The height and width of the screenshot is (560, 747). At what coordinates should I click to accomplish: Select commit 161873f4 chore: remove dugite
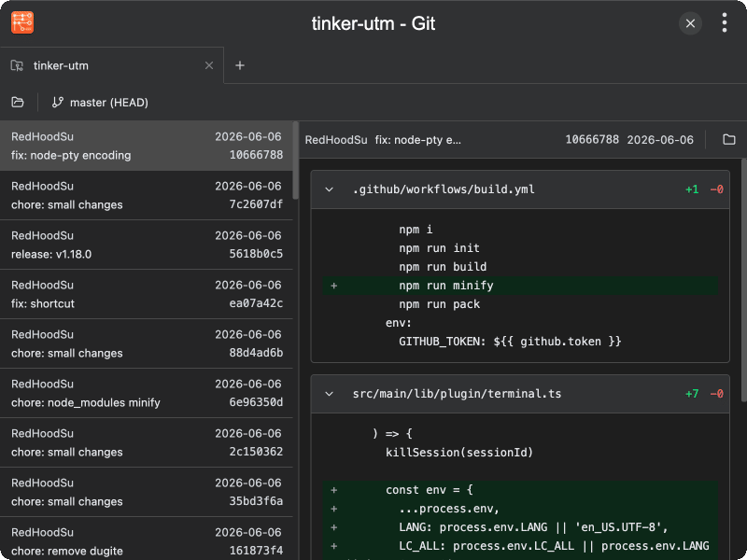click(x=147, y=540)
